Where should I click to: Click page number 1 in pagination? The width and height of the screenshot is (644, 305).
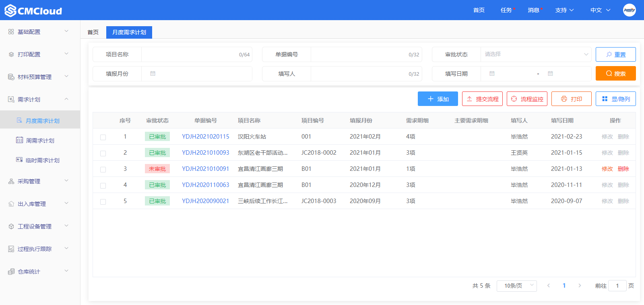point(564,286)
